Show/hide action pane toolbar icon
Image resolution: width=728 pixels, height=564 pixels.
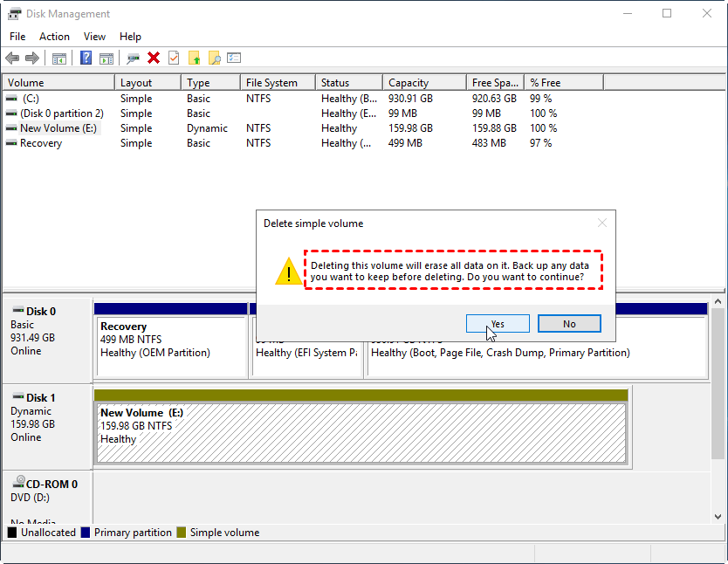(106, 58)
